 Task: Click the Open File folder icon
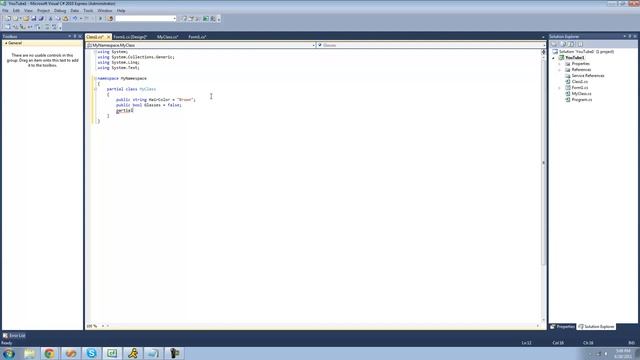tap(26, 19)
